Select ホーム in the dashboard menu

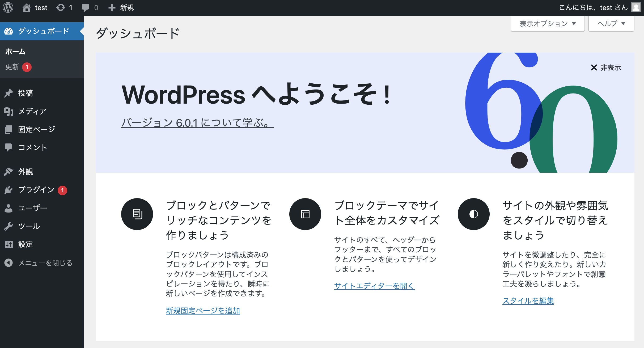pyautogui.click(x=15, y=52)
